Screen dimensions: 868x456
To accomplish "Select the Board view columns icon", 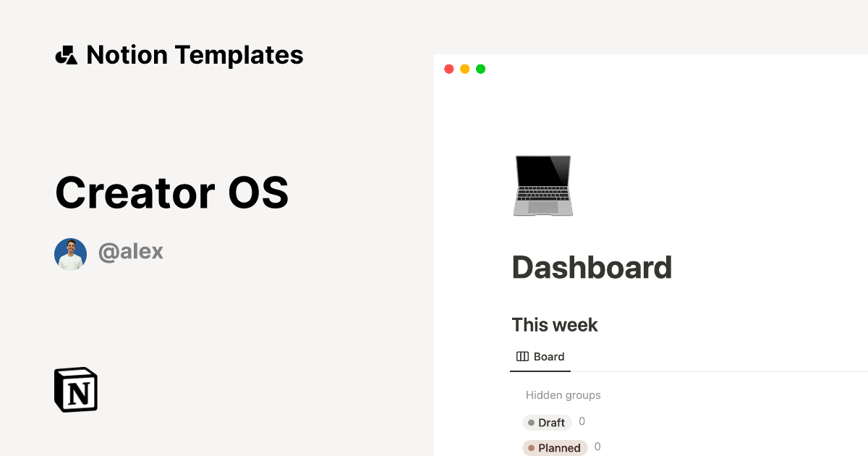I will [x=522, y=356].
